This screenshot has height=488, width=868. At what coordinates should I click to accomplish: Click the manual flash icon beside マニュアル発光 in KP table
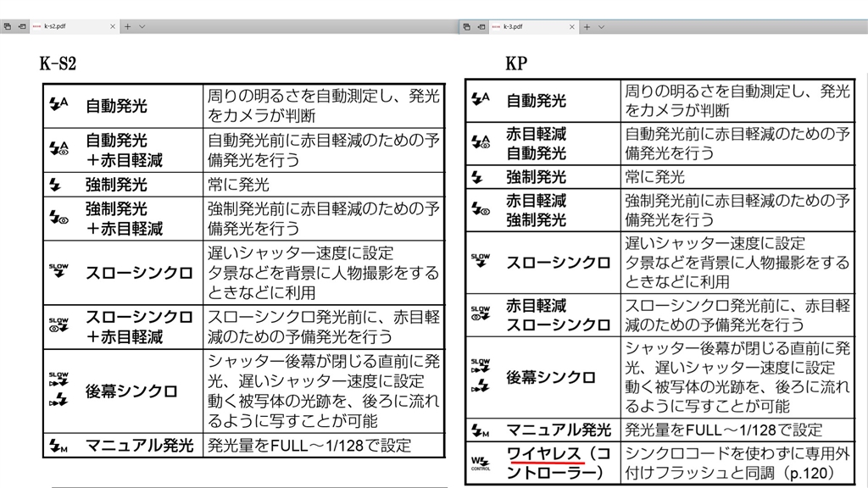(x=480, y=430)
